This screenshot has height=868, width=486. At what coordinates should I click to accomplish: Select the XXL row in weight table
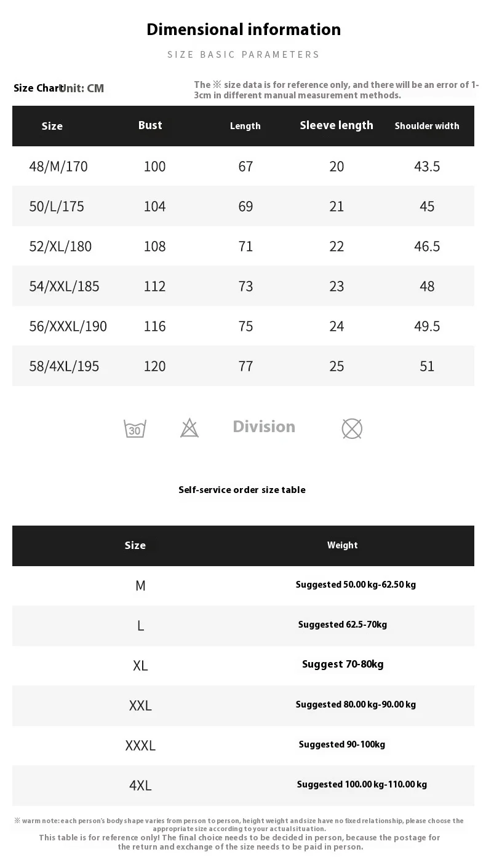pos(140,706)
